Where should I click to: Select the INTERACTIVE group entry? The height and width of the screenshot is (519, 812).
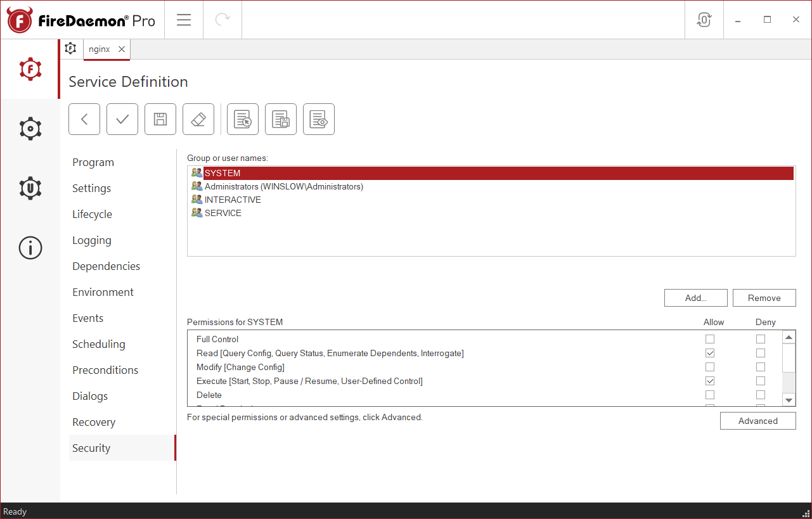(491, 200)
